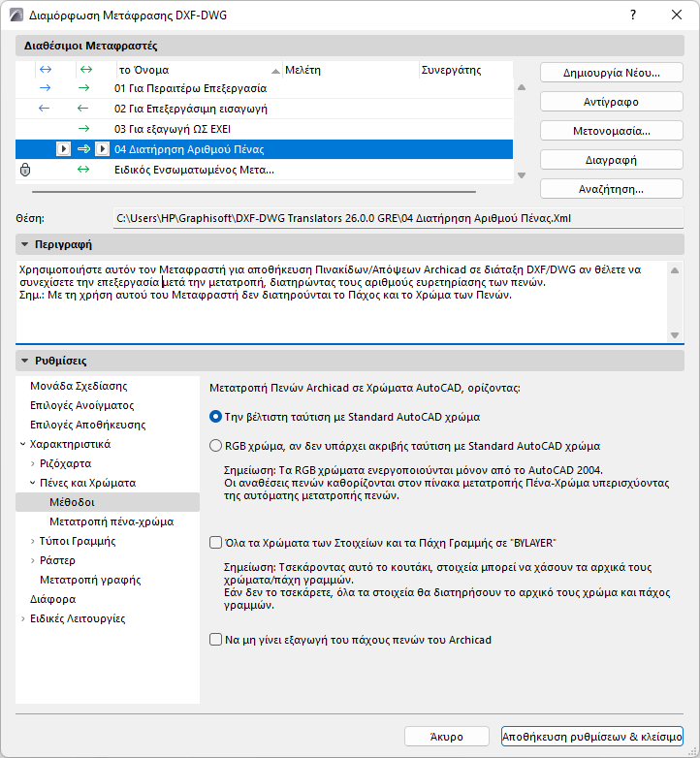Click the Θέση file path field
The width and height of the screenshot is (700, 758).
(x=398, y=218)
